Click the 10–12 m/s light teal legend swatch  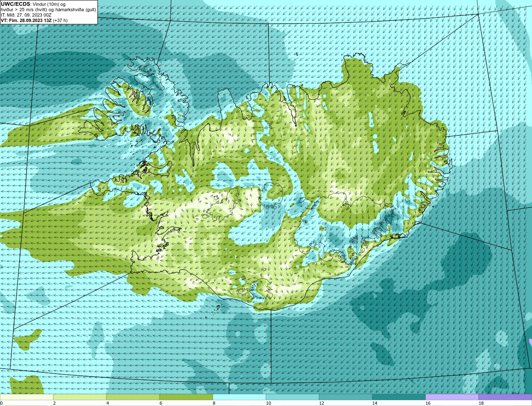click(x=293, y=397)
